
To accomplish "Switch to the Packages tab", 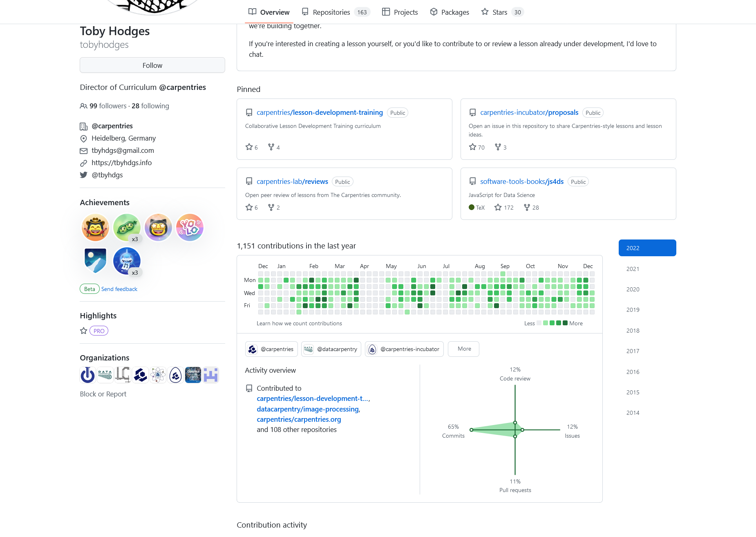I will 450,12.
